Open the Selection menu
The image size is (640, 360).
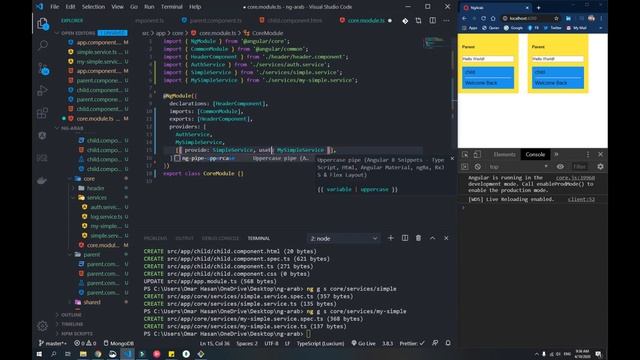coord(93,7)
